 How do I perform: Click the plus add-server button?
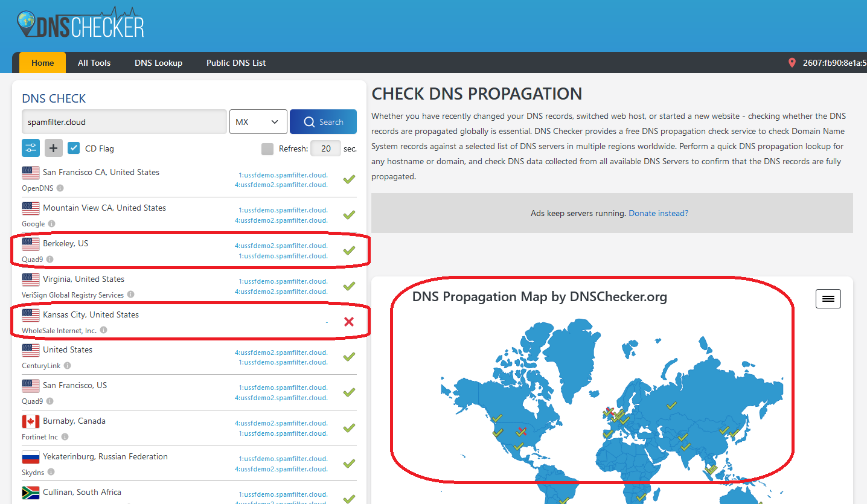[x=54, y=148]
